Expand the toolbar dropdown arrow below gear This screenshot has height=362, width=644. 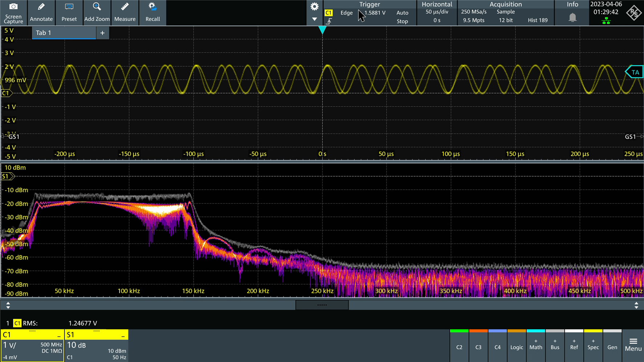(315, 19)
